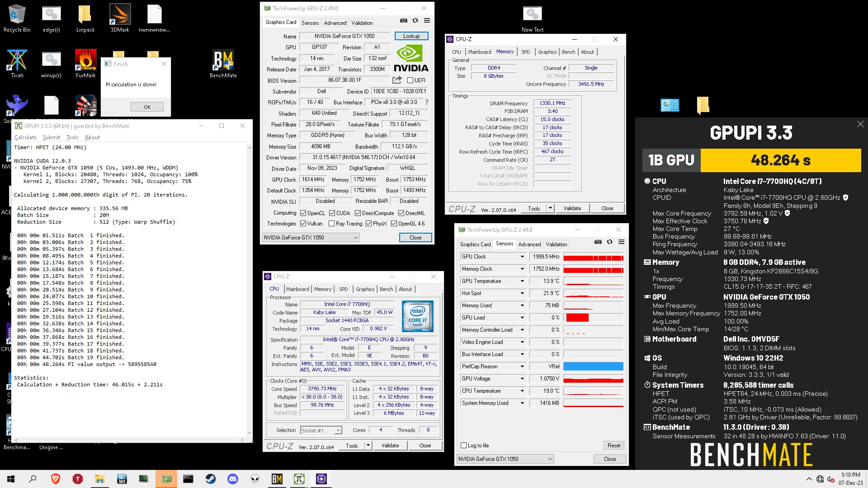Open the New Text desktop file

(532, 18)
